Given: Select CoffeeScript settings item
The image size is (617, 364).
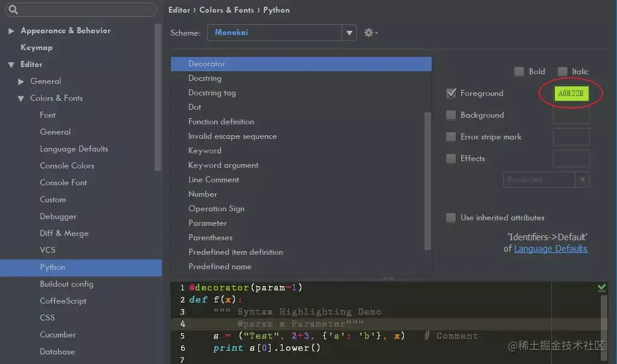Looking at the screenshot, I should coord(63,301).
